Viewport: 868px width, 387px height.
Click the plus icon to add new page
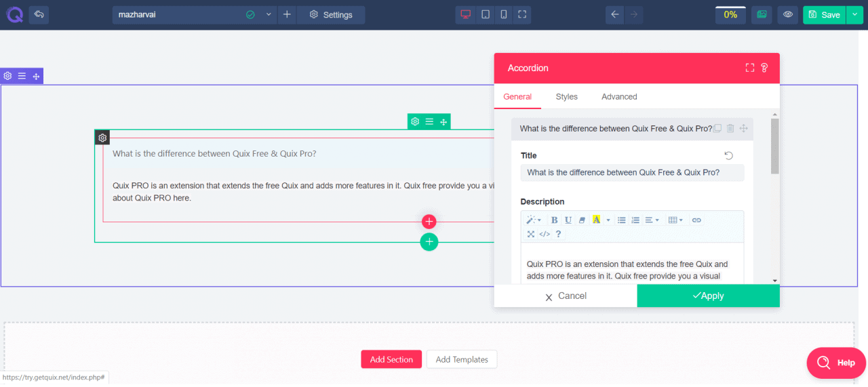pyautogui.click(x=287, y=14)
